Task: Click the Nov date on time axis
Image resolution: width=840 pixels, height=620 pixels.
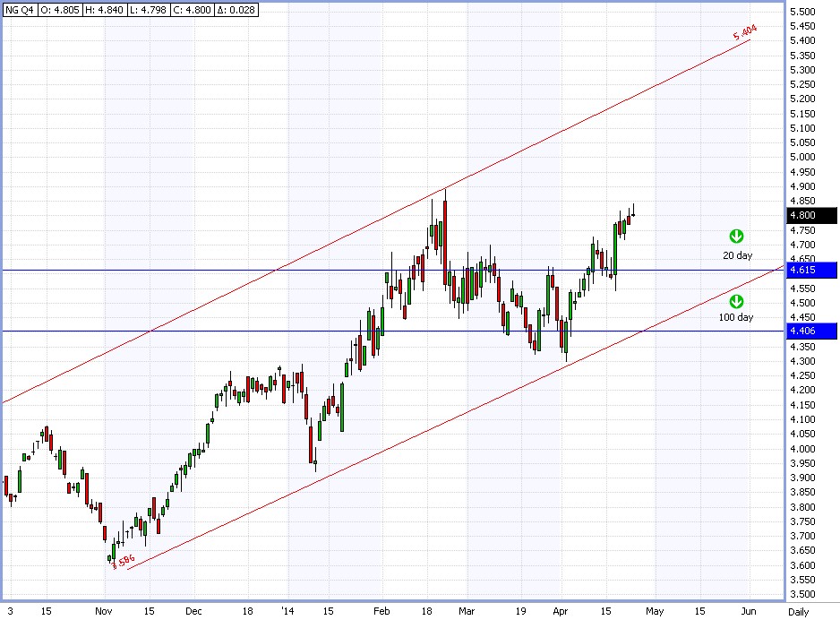Action: pyautogui.click(x=103, y=611)
